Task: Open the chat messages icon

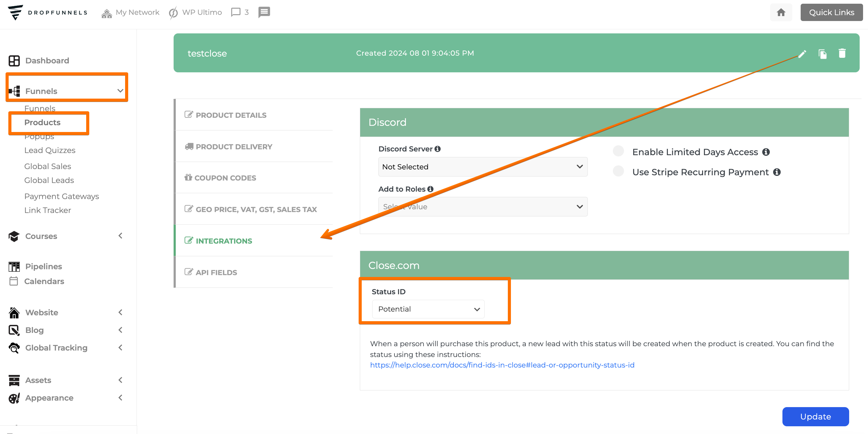Action: (264, 12)
